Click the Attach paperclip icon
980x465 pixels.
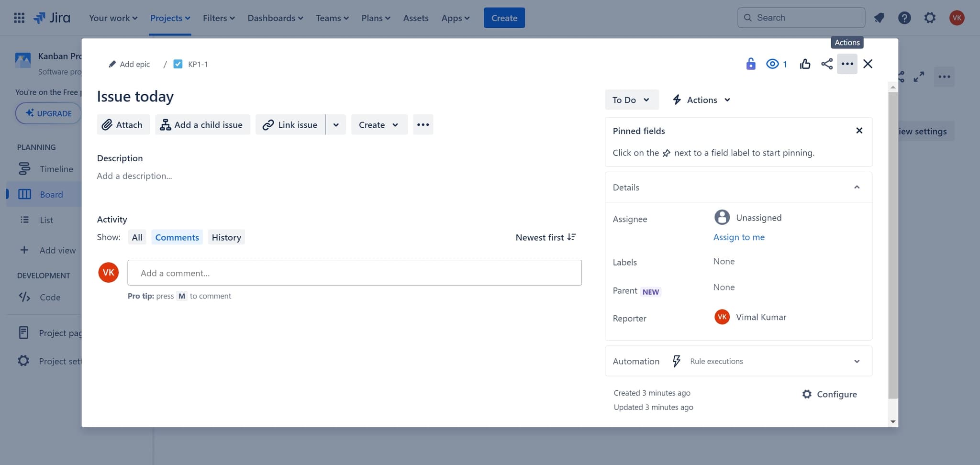(108, 124)
